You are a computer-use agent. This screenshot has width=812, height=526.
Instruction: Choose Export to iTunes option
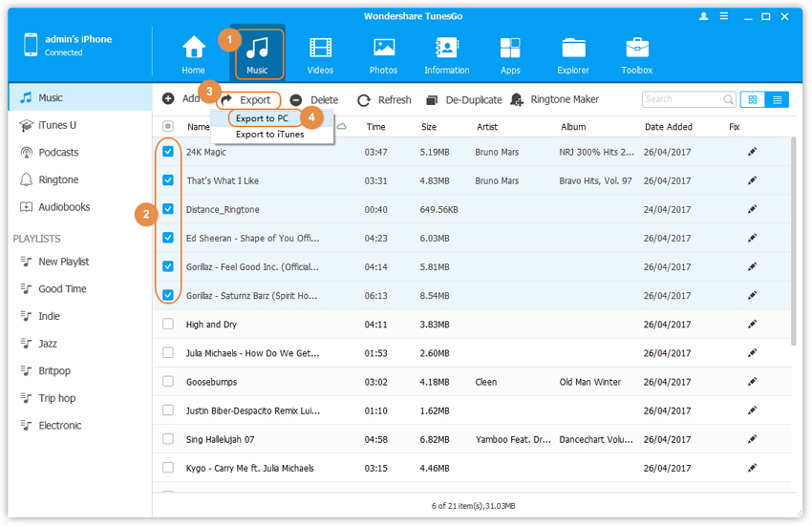coord(269,135)
